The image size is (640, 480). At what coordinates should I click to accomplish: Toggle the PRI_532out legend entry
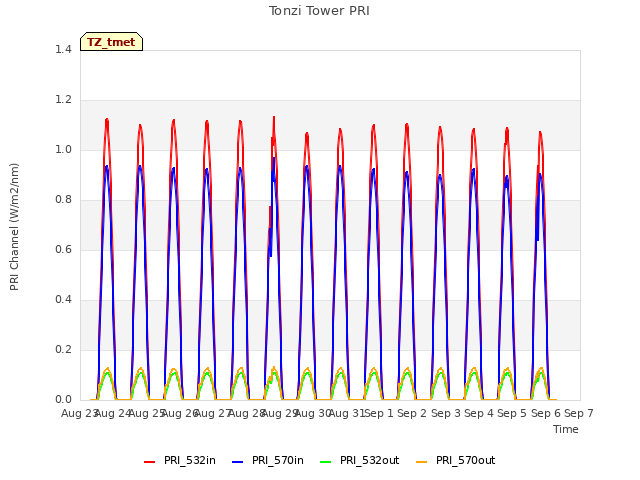point(360,460)
